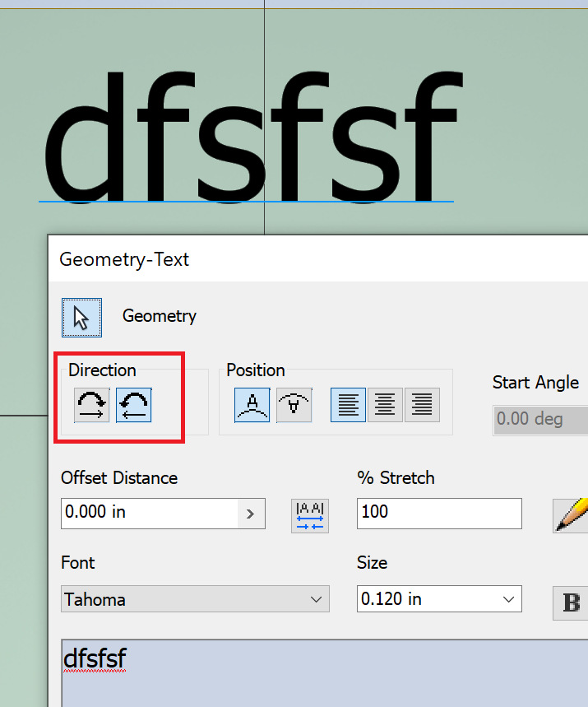Choose inside position for text
Screen dimensions: 588x707
coord(294,405)
